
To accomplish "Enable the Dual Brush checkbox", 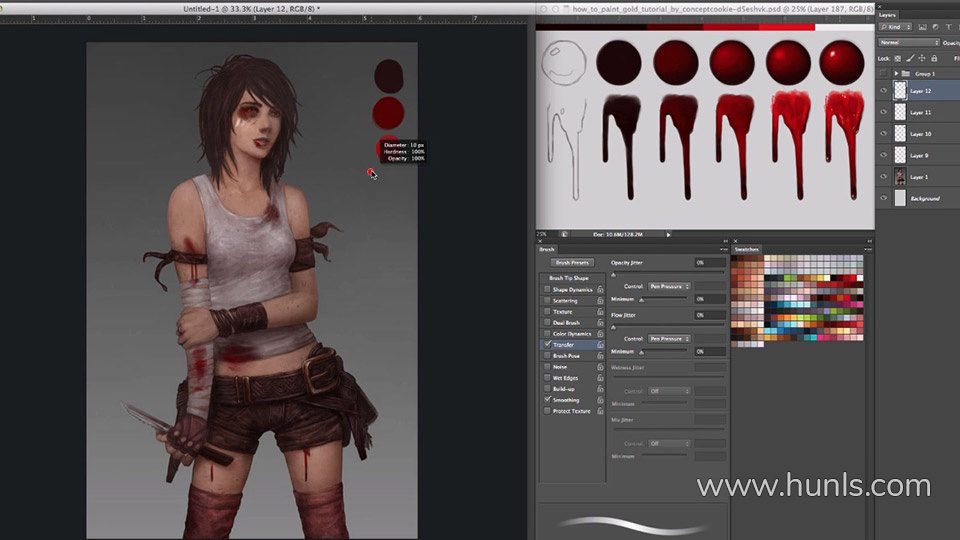I will click(547, 322).
